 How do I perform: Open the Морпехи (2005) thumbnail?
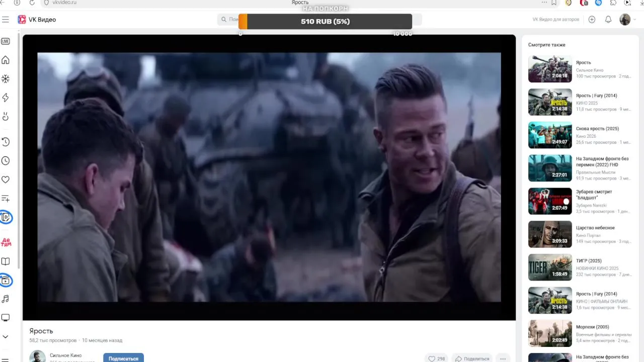pos(550,333)
